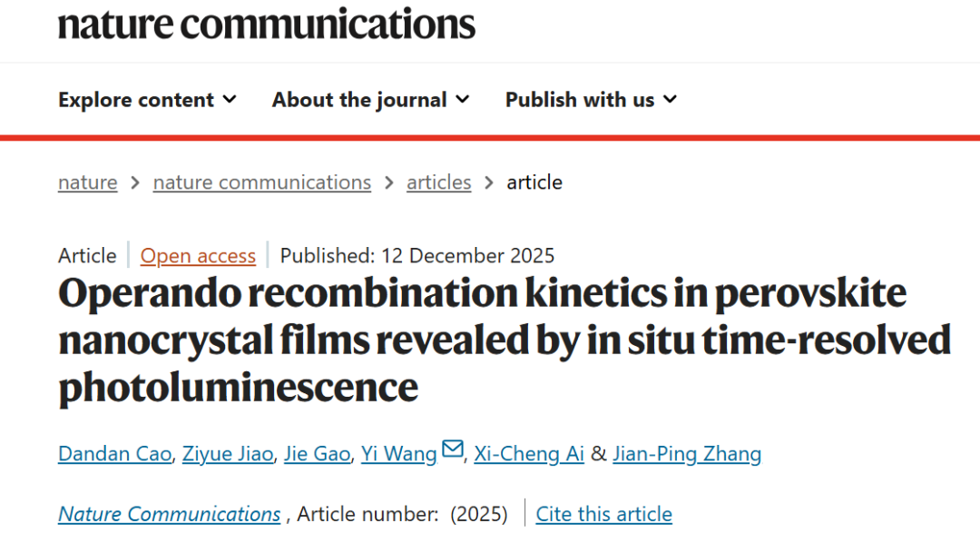
Task: Expand the Explore content chevron
Action: (x=230, y=99)
